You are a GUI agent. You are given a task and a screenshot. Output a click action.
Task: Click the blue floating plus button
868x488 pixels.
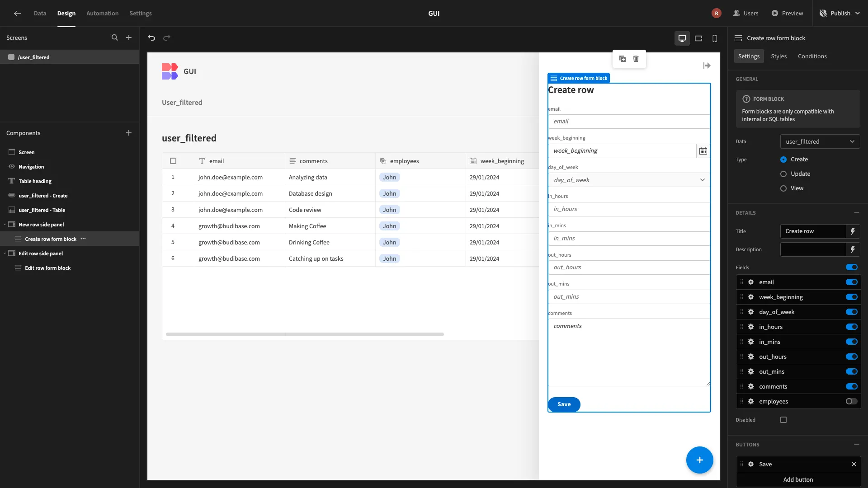pyautogui.click(x=699, y=460)
